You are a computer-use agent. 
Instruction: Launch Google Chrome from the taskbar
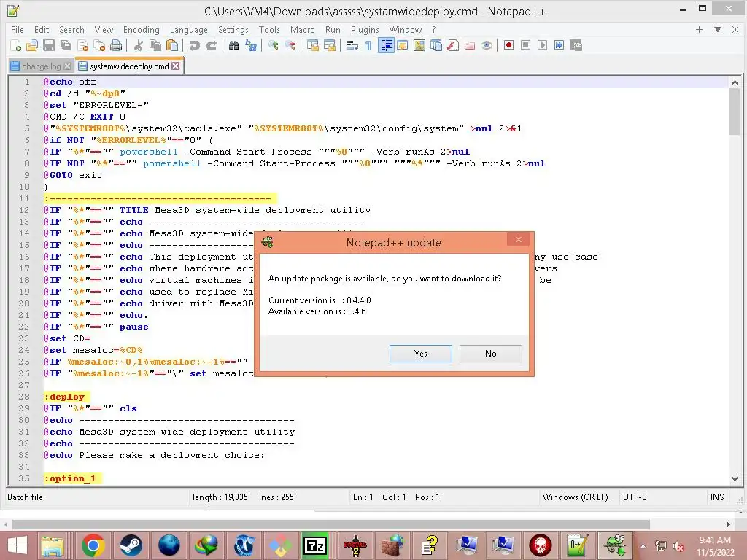point(93,545)
